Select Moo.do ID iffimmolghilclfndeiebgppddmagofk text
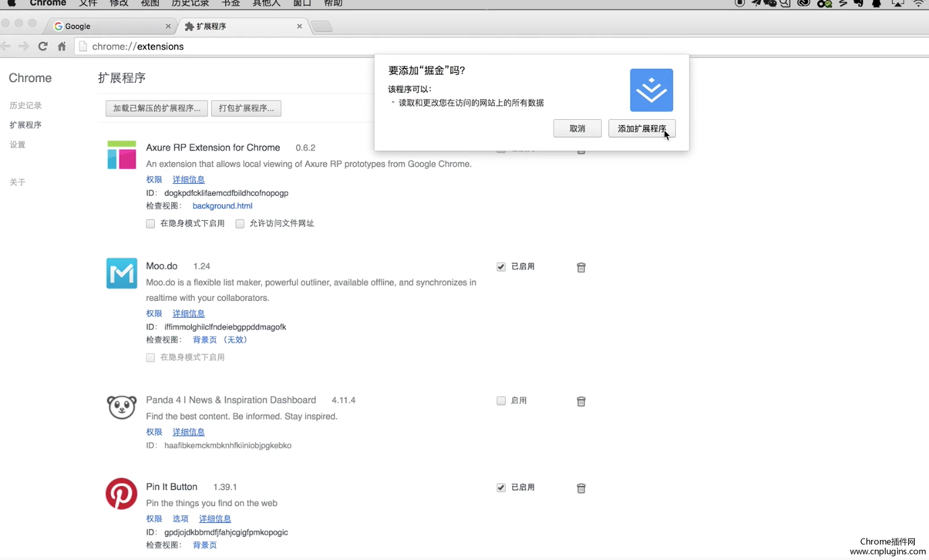The height and width of the screenshot is (560, 929). coord(226,327)
